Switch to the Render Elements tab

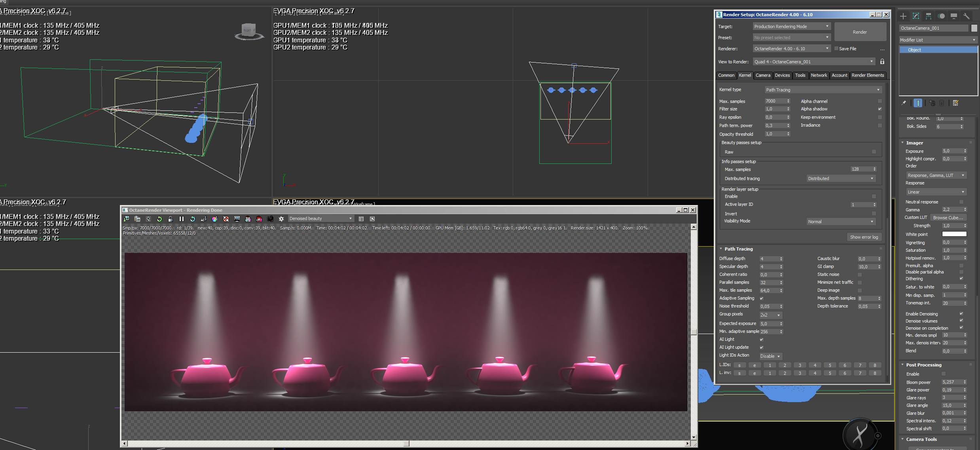(868, 75)
